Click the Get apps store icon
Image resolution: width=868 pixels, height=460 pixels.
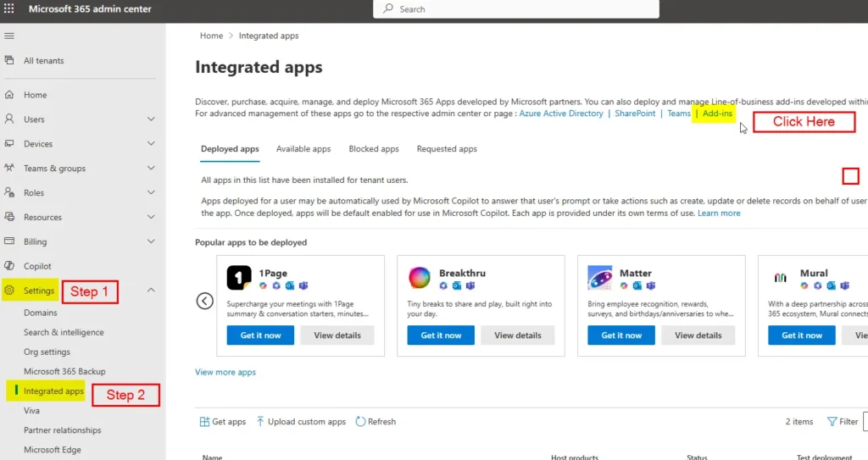(204, 422)
